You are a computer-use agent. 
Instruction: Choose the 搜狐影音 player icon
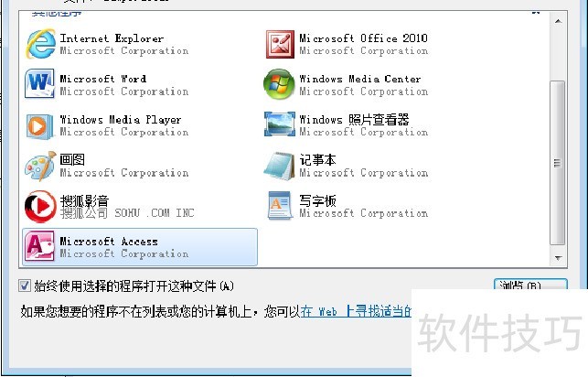(40, 206)
